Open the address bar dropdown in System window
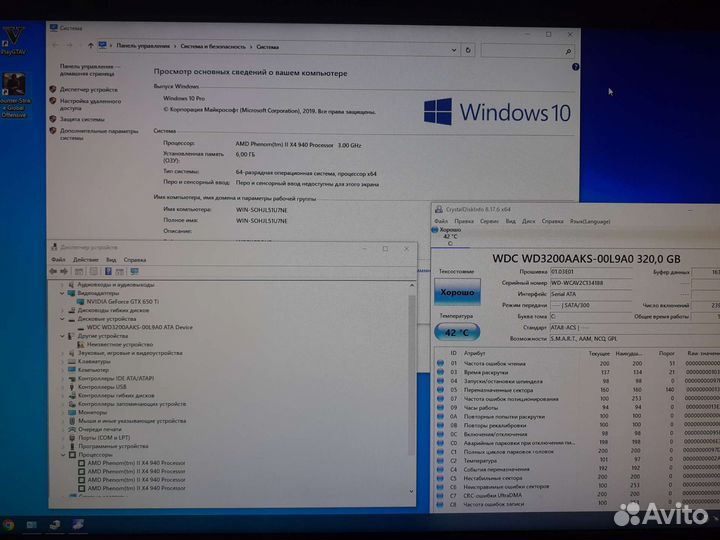 [454, 50]
